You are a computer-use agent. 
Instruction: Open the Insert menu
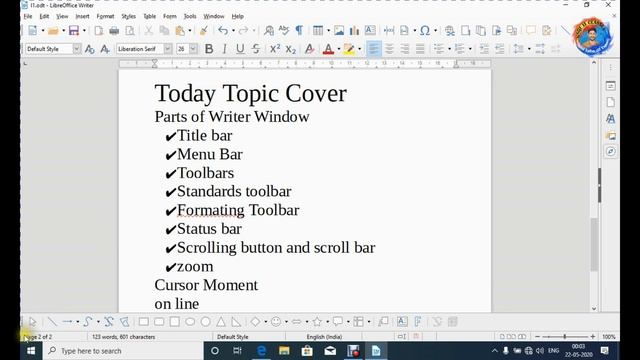82,16
